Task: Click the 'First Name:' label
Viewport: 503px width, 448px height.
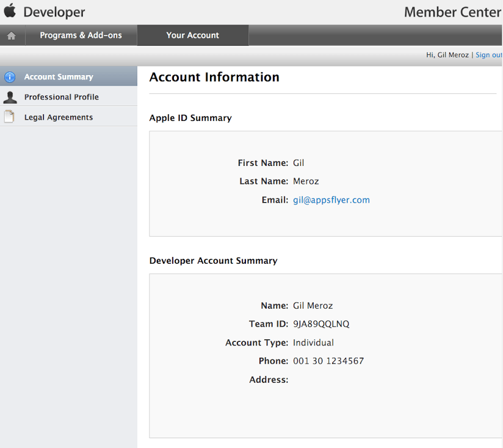Action: (263, 163)
